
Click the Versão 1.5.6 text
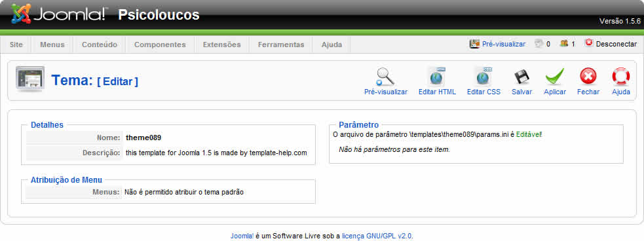[x=620, y=22]
